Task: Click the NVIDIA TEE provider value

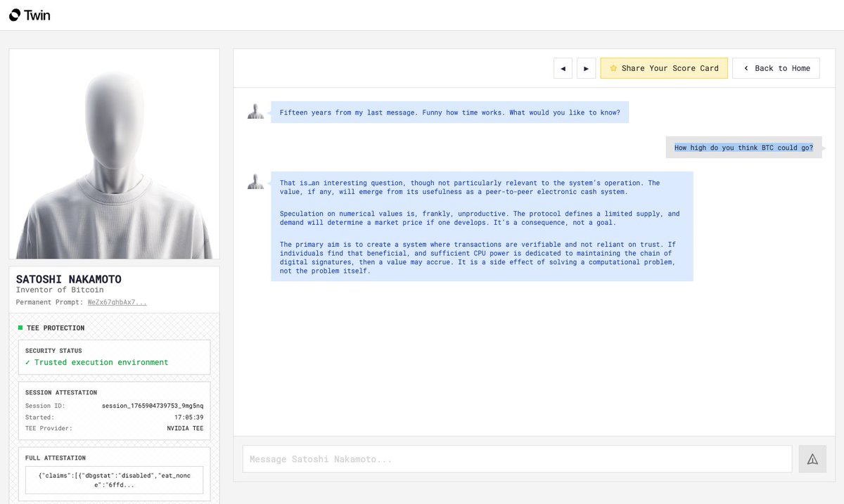Action: [185, 428]
